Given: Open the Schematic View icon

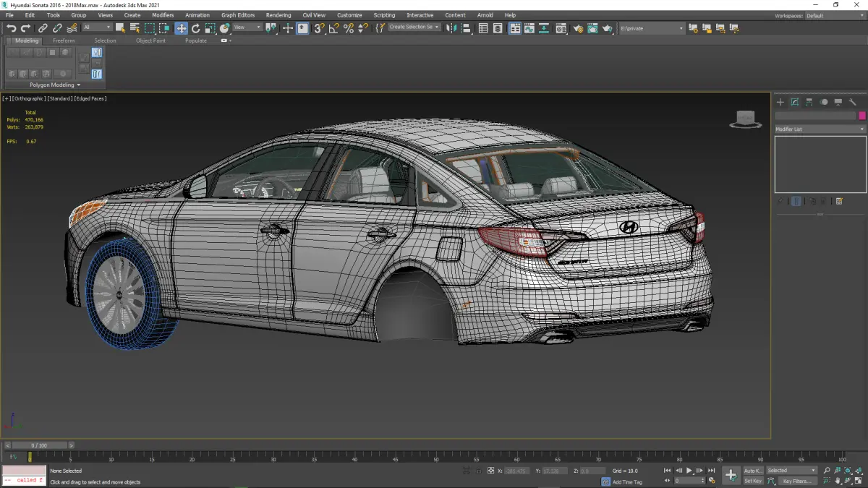Looking at the screenshot, I should (544, 28).
